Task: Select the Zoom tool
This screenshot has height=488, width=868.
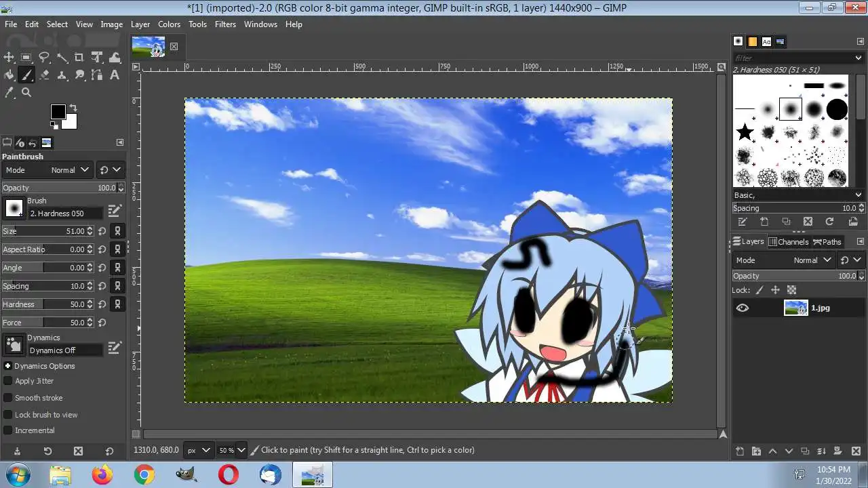Action: point(26,93)
